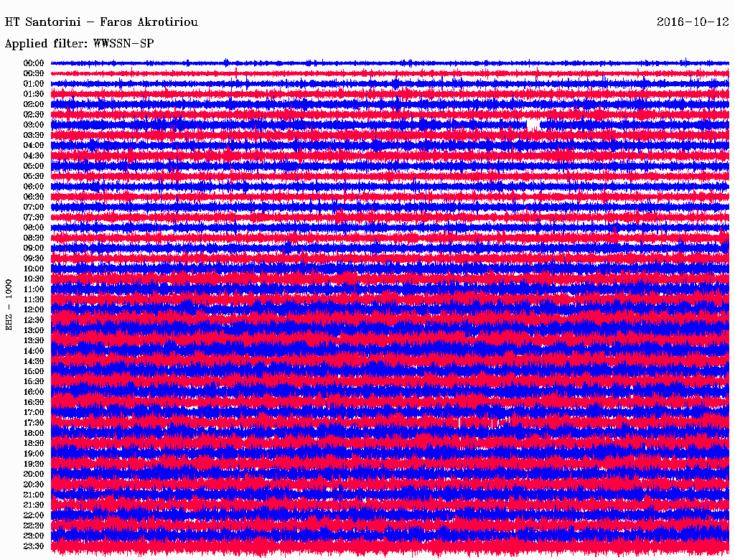
Task: Select the 14:00 time label
Action: pyautogui.click(x=34, y=351)
